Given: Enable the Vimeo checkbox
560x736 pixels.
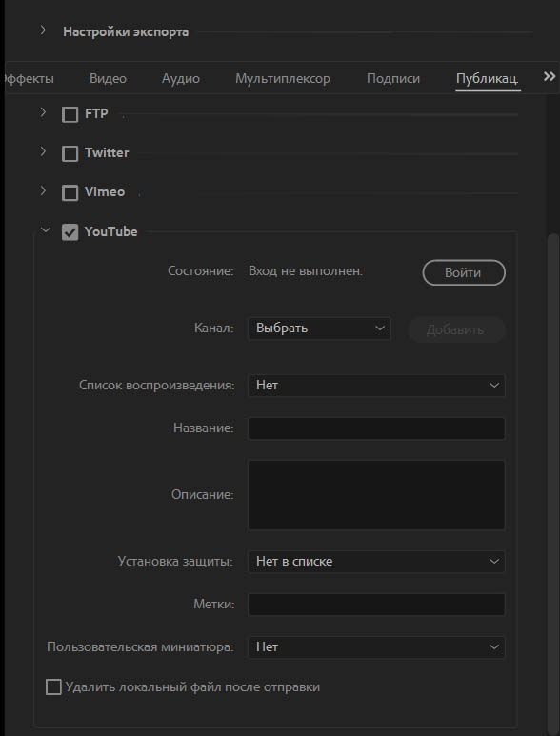Looking at the screenshot, I should [70, 192].
